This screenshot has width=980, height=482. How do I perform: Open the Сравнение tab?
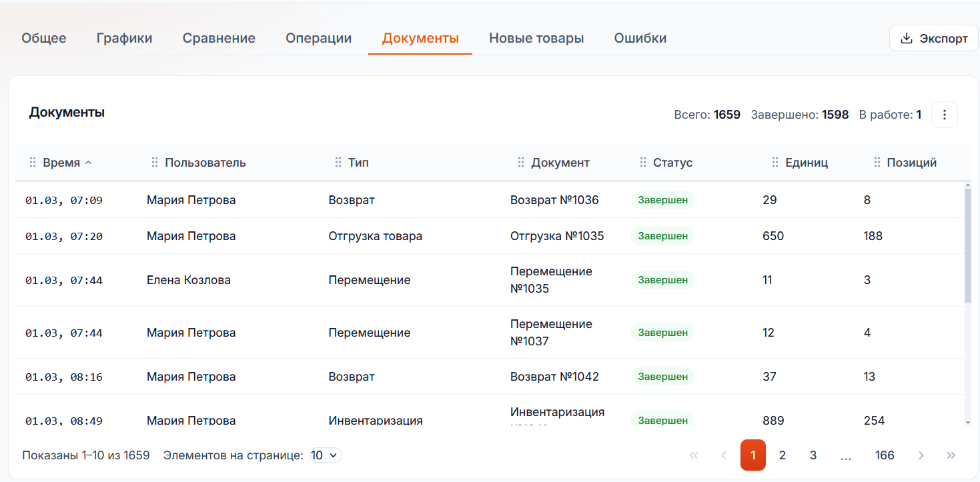[219, 38]
